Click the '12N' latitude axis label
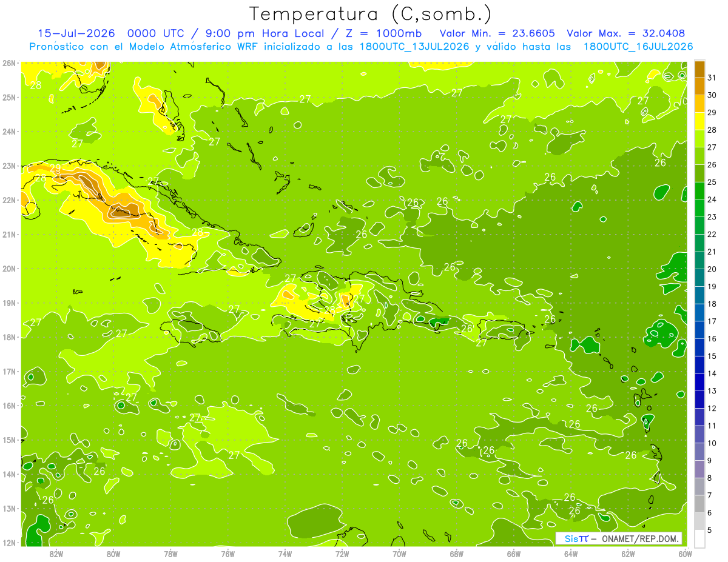728x562 pixels. pos(8,543)
